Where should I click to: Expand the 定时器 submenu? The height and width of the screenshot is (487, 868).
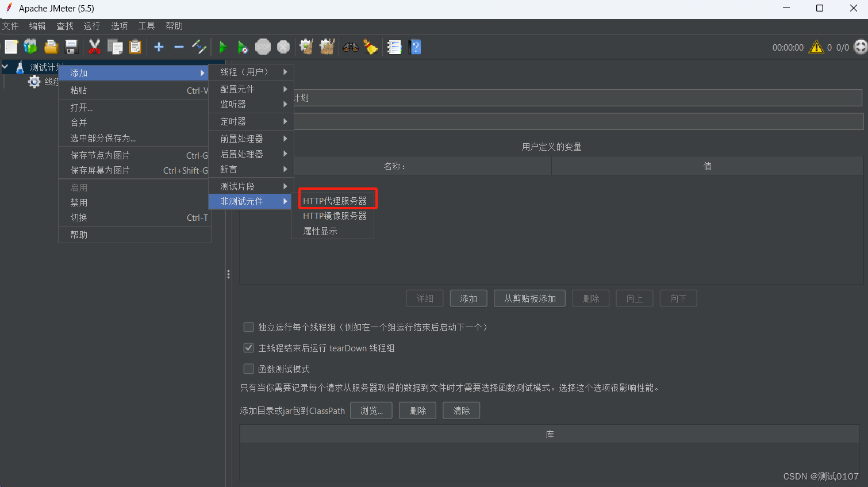pyautogui.click(x=251, y=121)
